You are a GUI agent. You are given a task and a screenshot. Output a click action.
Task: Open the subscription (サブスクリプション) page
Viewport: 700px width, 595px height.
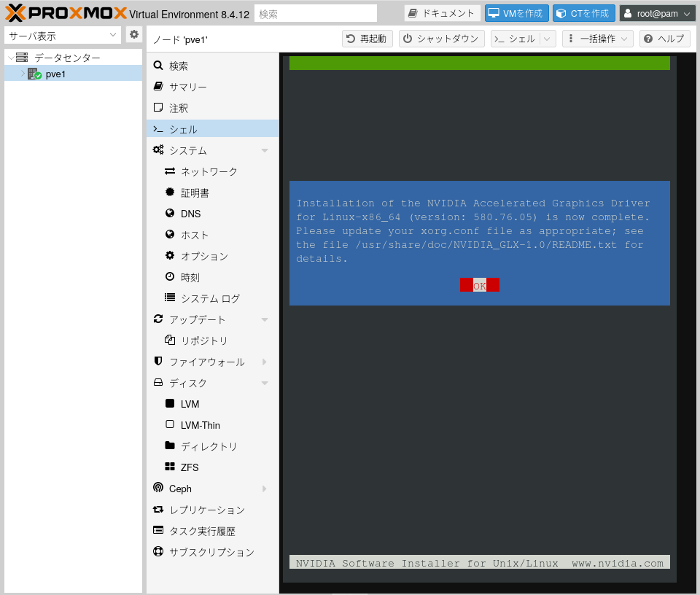(x=211, y=552)
